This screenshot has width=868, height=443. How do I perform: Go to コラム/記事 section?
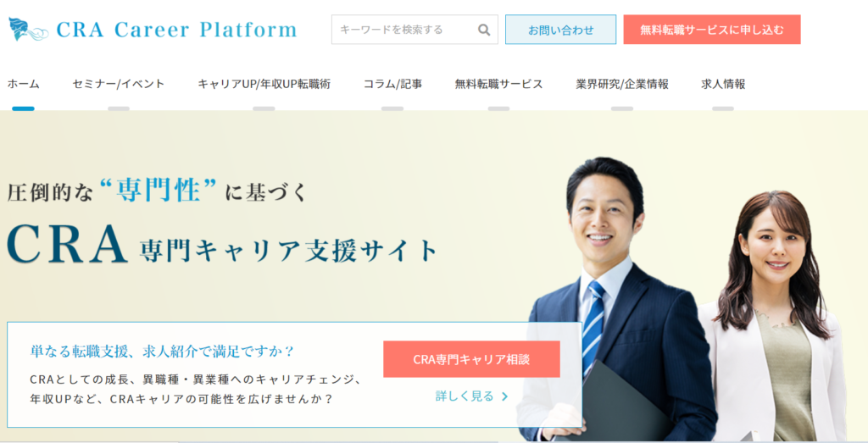(392, 84)
